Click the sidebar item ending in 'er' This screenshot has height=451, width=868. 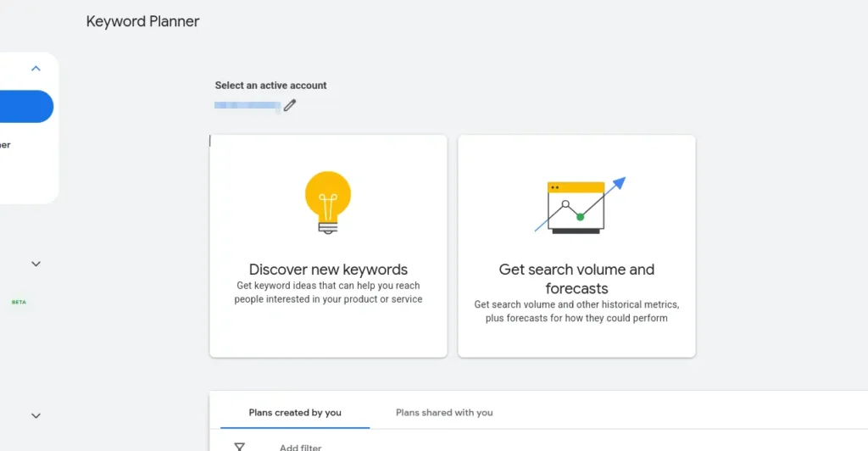click(6, 145)
